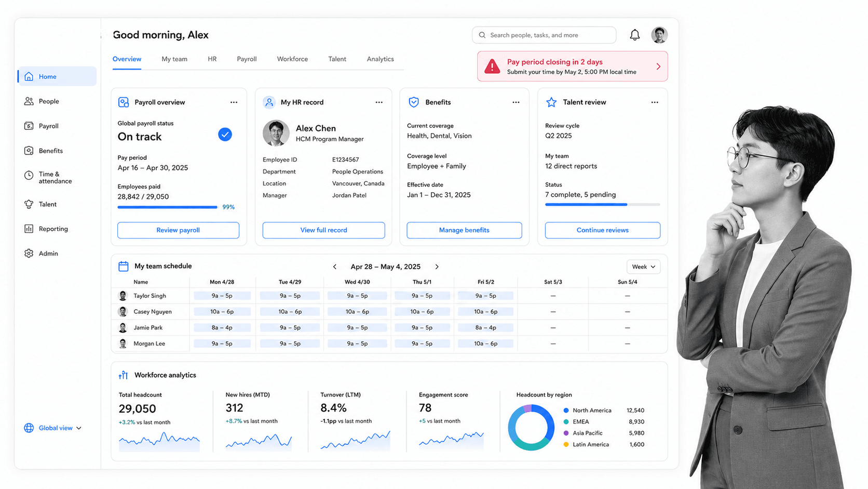This screenshot has width=868, height=489.
Task: Click Alex Chen's profile photo
Action: [x=276, y=133]
